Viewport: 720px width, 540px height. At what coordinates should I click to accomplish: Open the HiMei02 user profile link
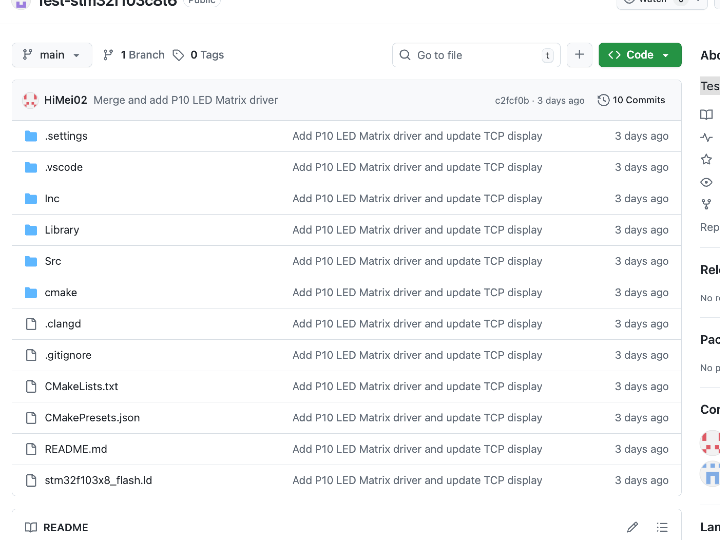66,100
